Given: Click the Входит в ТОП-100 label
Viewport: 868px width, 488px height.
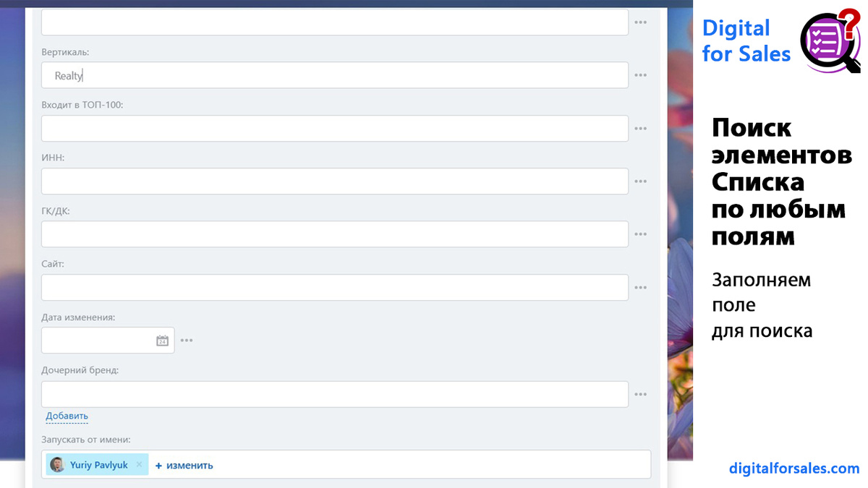Looking at the screenshot, I should 82,105.
